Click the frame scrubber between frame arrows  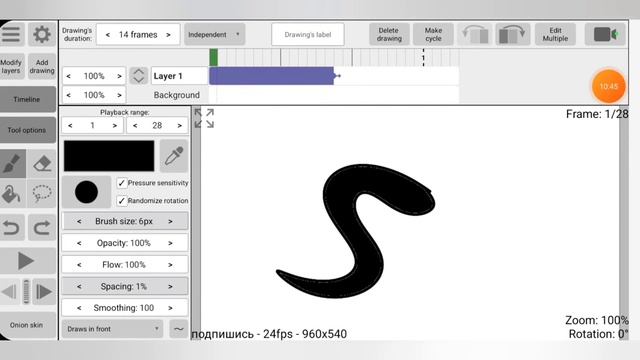[26, 291]
